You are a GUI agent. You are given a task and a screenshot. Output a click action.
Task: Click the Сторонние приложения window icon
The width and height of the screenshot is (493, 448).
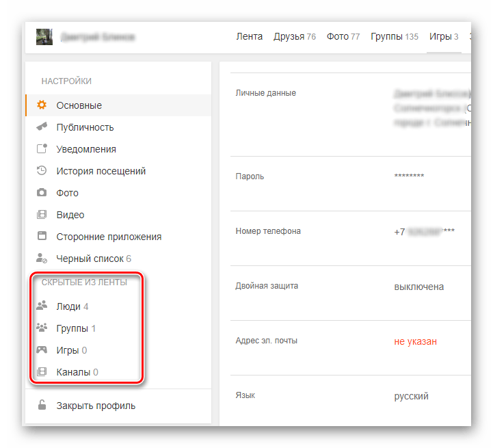tap(42, 236)
